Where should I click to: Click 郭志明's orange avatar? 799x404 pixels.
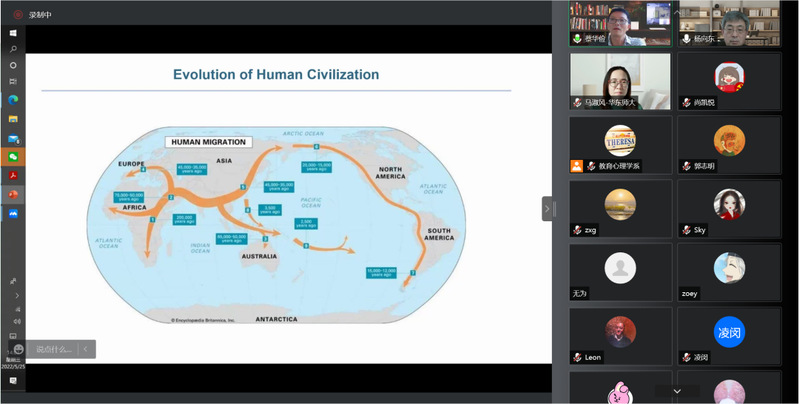point(729,141)
